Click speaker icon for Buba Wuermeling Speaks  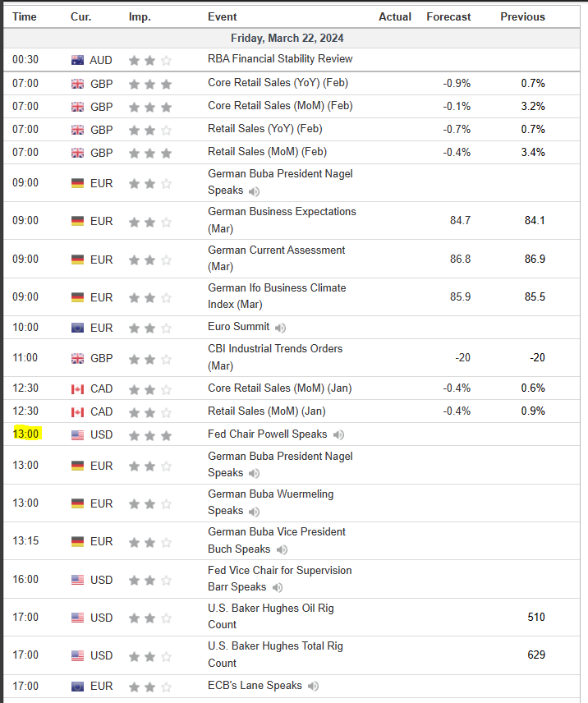click(255, 511)
